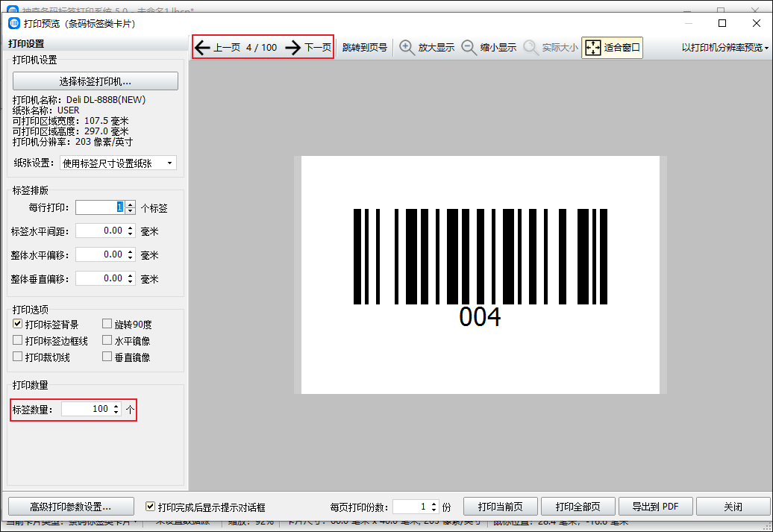The image size is (773, 532).
Task: Click the actual size magnifier icon
Action: (531, 47)
